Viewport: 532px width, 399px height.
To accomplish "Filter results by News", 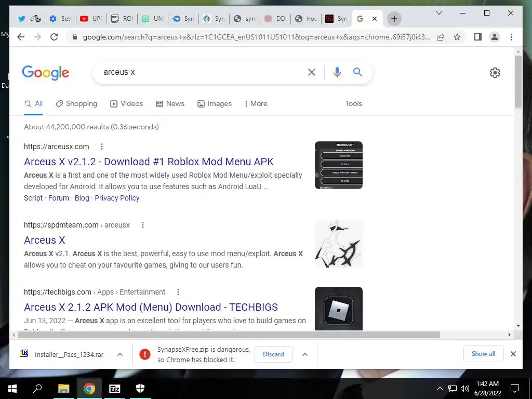I will 170,104.
